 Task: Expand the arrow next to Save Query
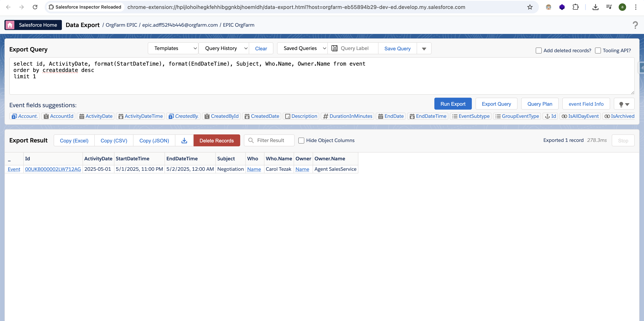tap(424, 48)
